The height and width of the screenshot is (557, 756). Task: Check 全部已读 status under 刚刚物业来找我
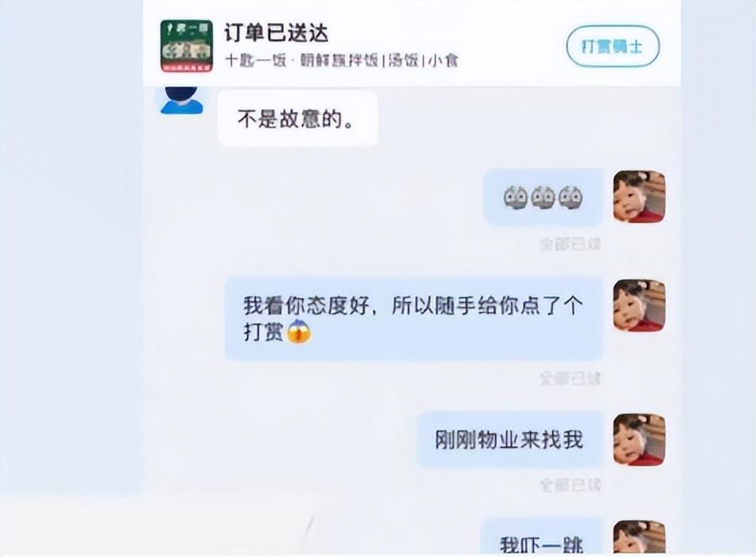570,485
